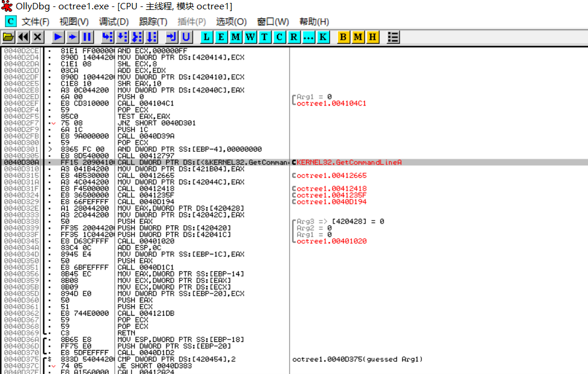Open Windows list with W button
The height and width of the screenshot is (374, 588).
point(250,37)
